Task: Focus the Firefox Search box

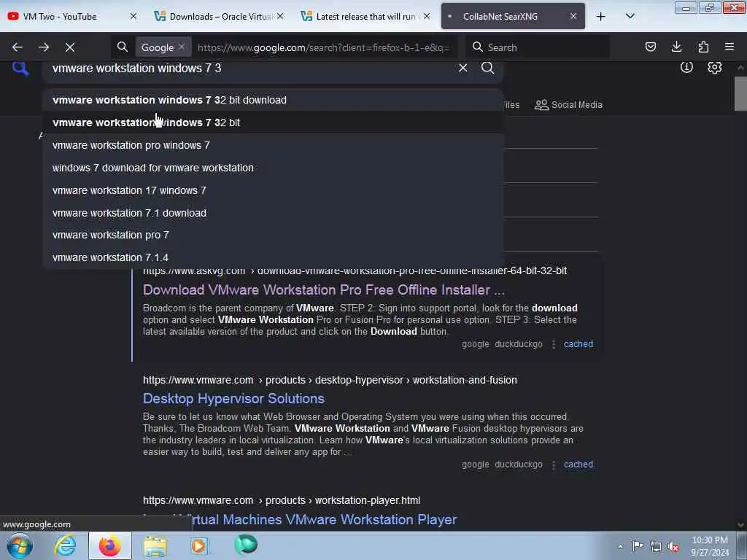Action: 538,47
